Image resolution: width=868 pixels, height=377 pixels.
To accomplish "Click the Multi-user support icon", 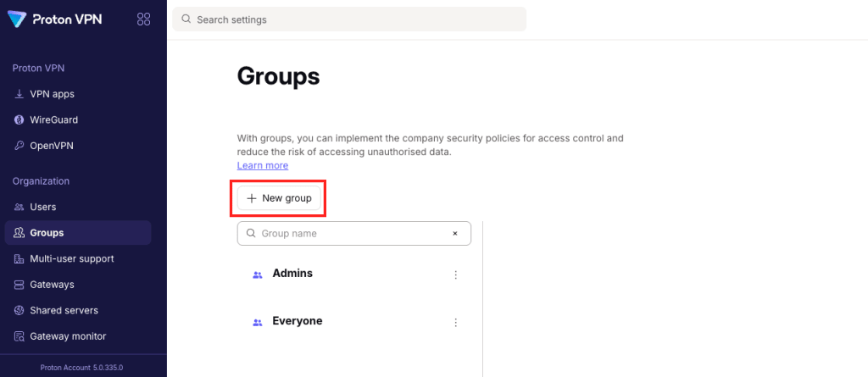I will 19,258.
